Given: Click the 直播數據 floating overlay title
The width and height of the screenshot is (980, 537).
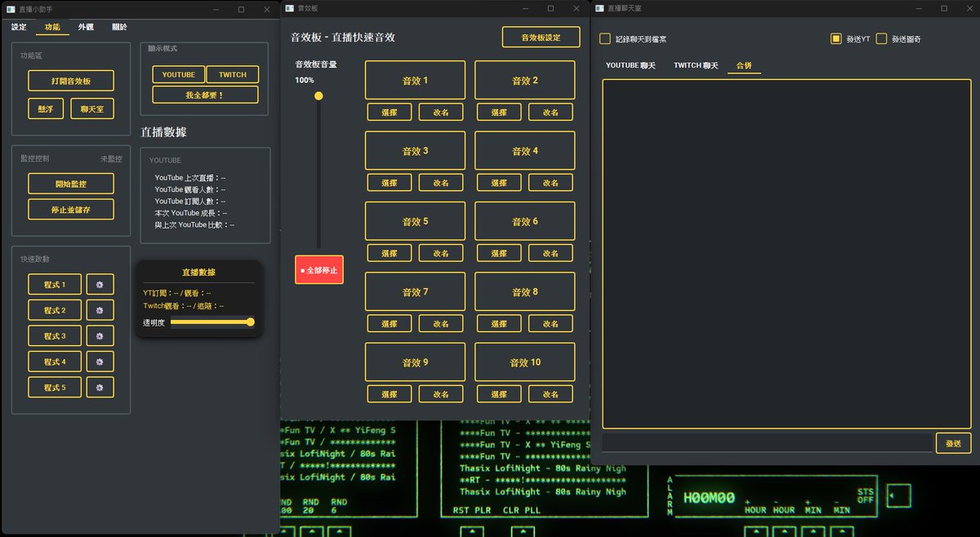Looking at the screenshot, I should click(x=198, y=272).
